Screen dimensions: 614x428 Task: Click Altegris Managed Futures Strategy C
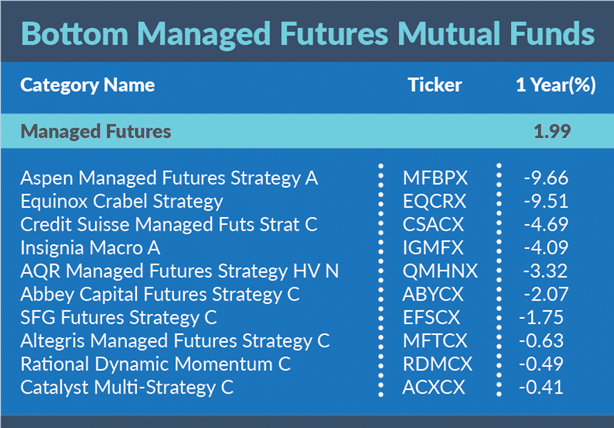click(x=175, y=340)
